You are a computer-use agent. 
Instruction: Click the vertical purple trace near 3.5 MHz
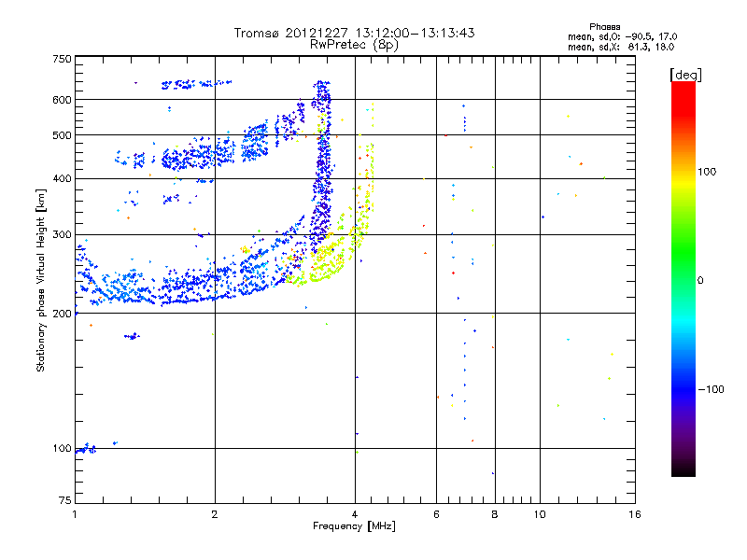322,167
